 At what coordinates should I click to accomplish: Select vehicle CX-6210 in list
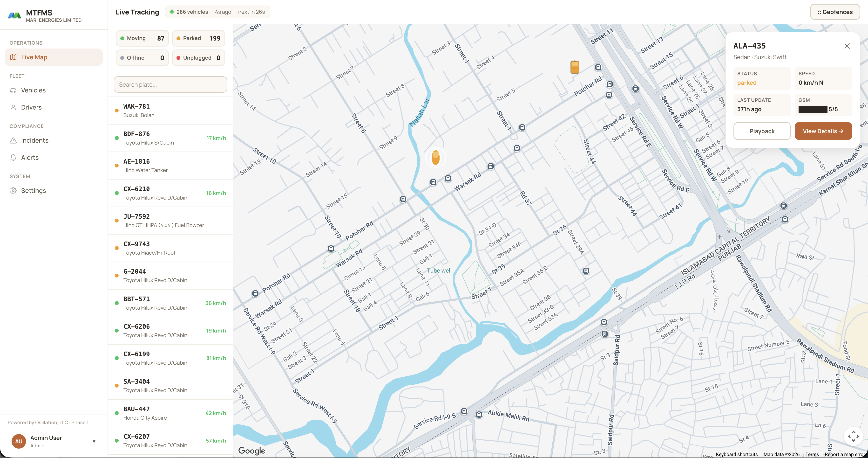(170, 193)
